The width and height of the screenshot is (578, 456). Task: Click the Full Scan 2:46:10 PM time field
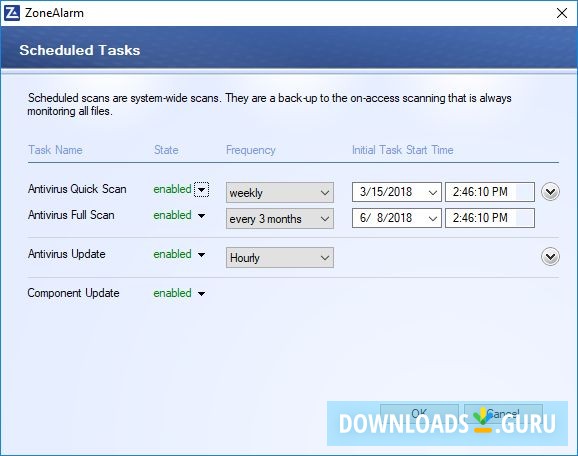(x=490, y=218)
